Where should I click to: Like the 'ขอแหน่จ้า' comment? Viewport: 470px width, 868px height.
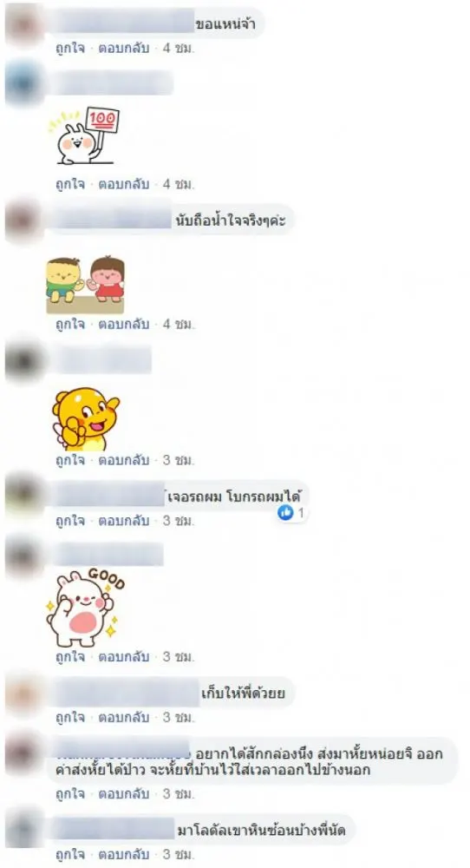coord(70,48)
